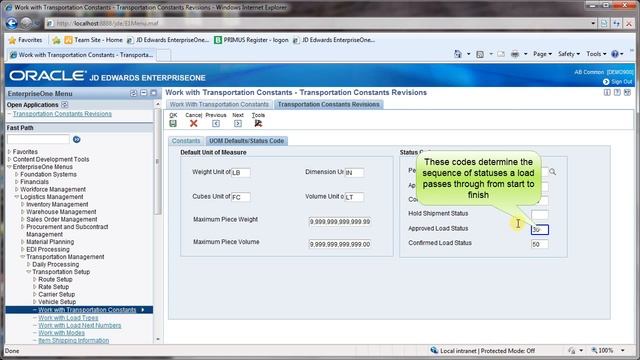Click Volume Unit field LT
The width and height of the screenshot is (640, 360).
tap(354, 197)
